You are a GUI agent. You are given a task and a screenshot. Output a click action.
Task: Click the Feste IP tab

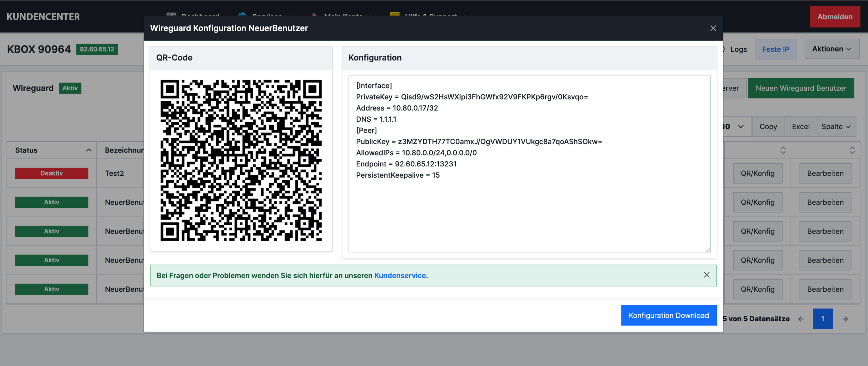775,49
